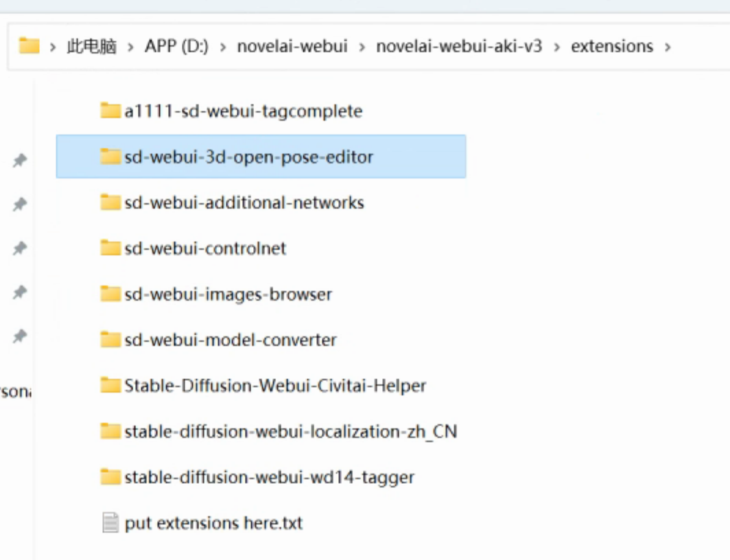Viewport: 730px width, 560px height.
Task: Click the text file icon for put extensions here.txt
Action: tap(110, 523)
